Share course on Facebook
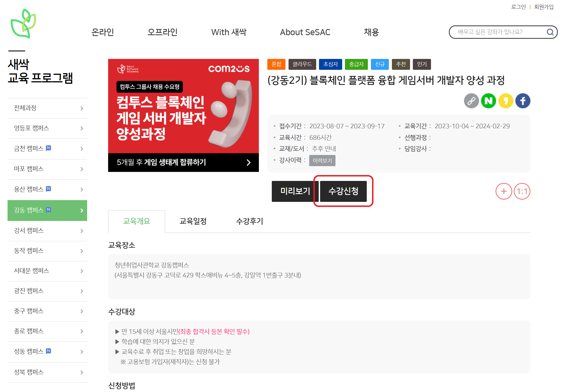Image resolution: width=562 pixels, height=392 pixels. 523,101
